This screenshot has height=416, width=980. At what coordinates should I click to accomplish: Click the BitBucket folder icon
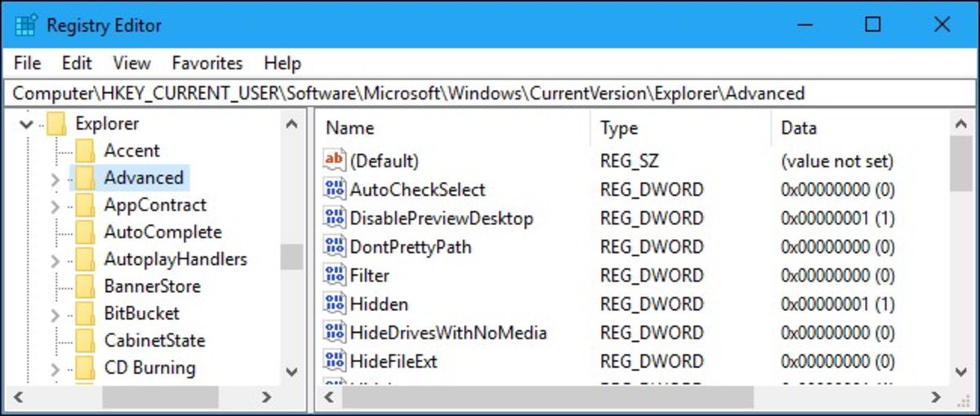point(85,313)
